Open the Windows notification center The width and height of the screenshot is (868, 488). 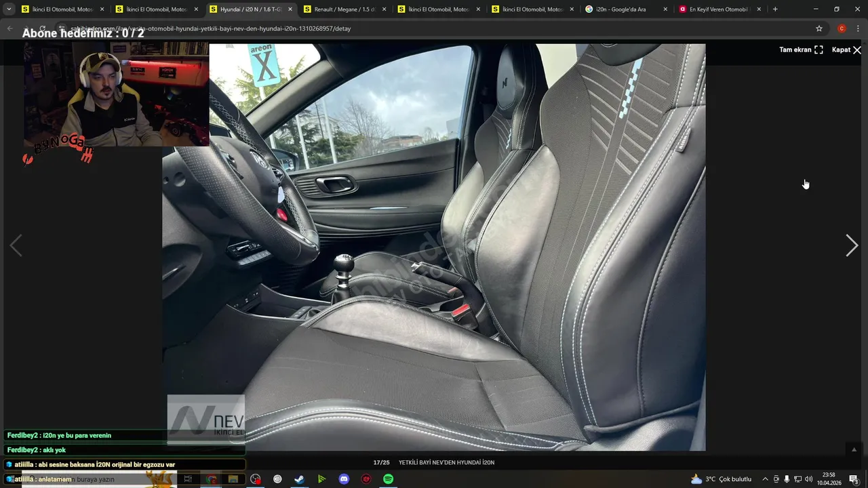854,479
